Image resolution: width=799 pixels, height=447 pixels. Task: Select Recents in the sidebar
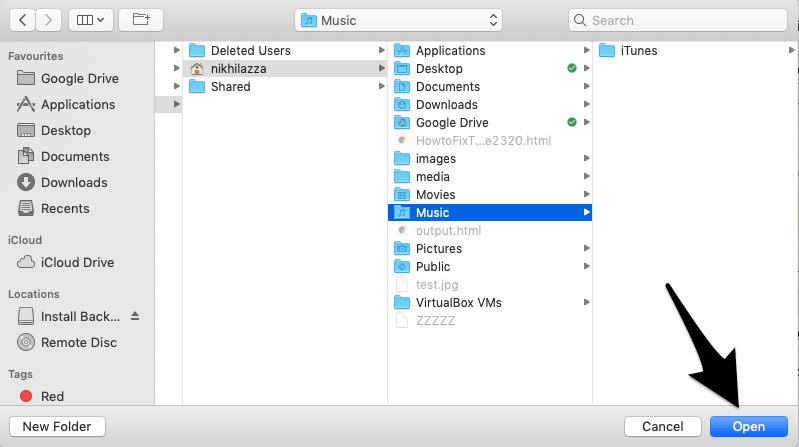click(77, 208)
